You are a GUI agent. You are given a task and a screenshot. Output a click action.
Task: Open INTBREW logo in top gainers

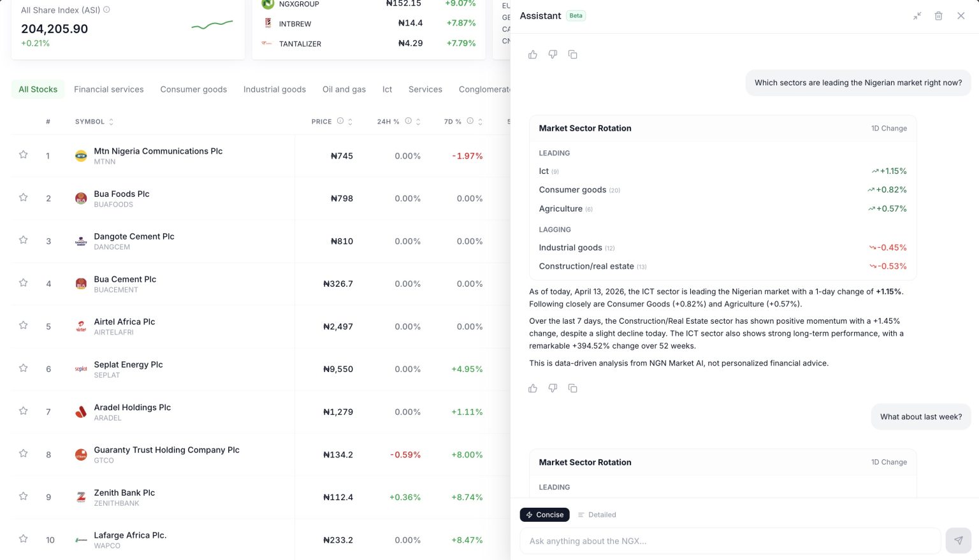point(268,24)
